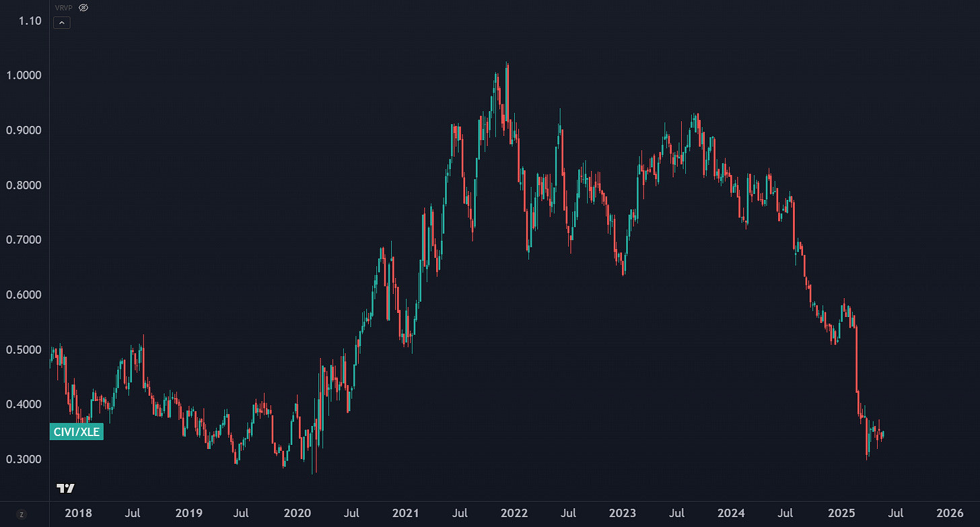Click the 2026 time axis label

pos(949,514)
